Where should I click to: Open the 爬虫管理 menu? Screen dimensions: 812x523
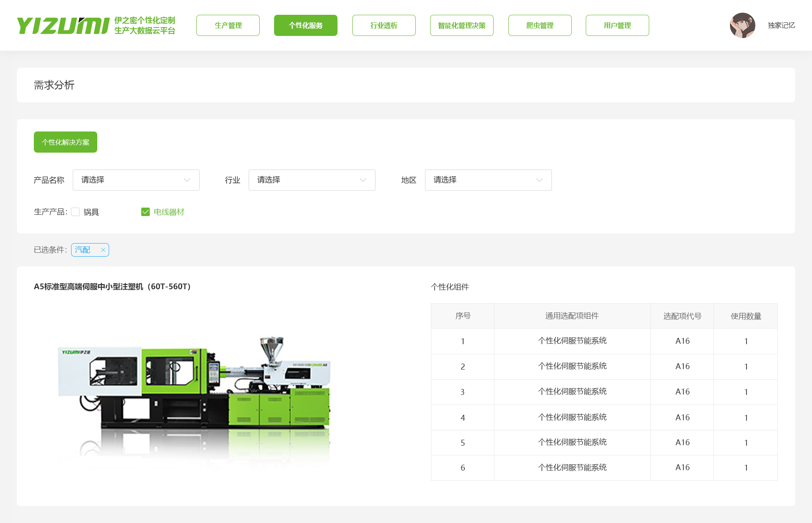tap(540, 25)
